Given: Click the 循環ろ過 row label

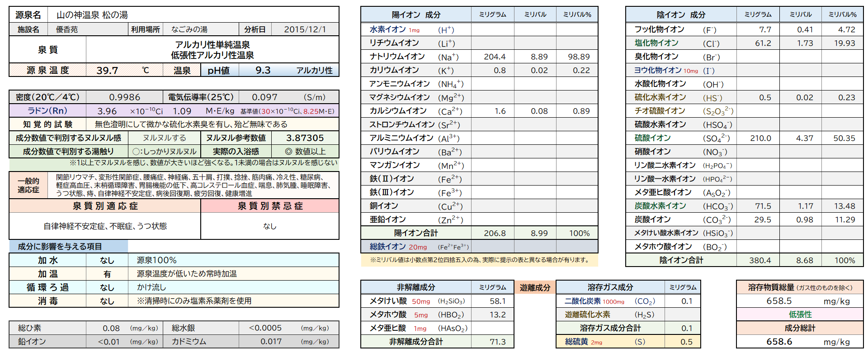Looking at the screenshot, I should 47,287.
